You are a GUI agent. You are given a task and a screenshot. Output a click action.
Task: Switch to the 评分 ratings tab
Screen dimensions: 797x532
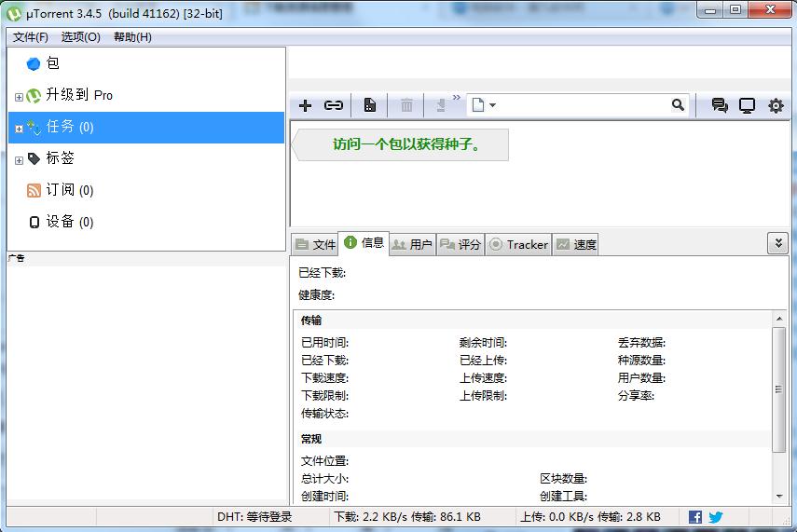460,244
